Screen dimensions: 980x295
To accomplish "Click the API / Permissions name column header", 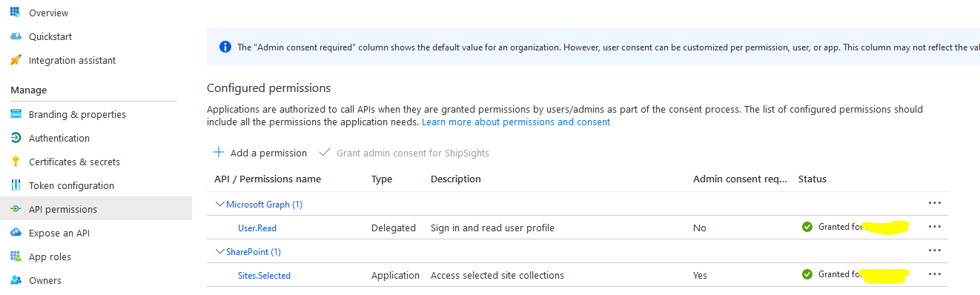I will click(268, 179).
